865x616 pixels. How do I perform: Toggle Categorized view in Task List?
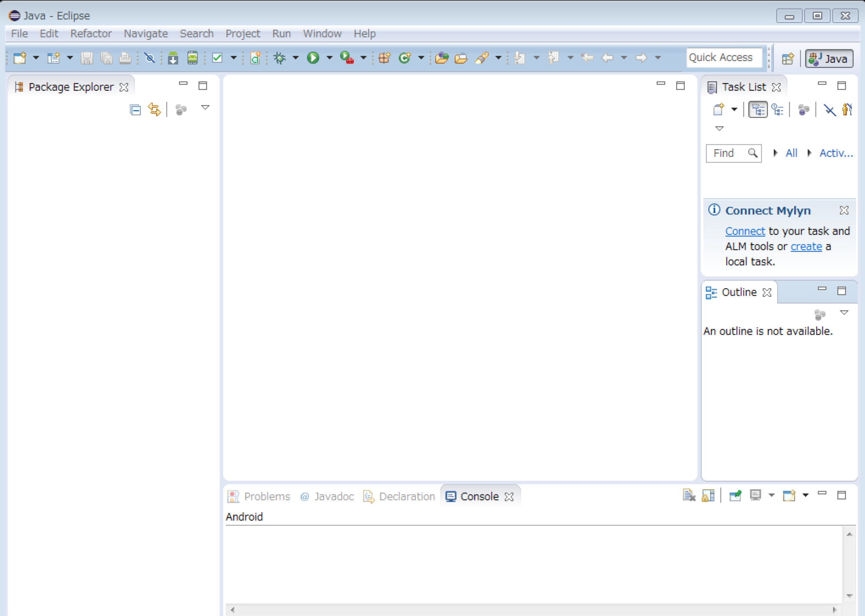click(758, 109)
